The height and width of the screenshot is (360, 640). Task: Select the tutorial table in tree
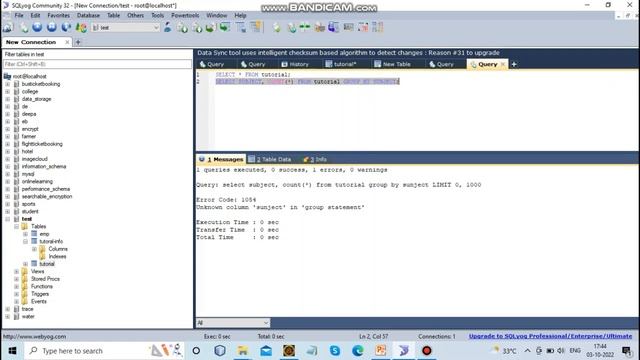pos(47,264)
